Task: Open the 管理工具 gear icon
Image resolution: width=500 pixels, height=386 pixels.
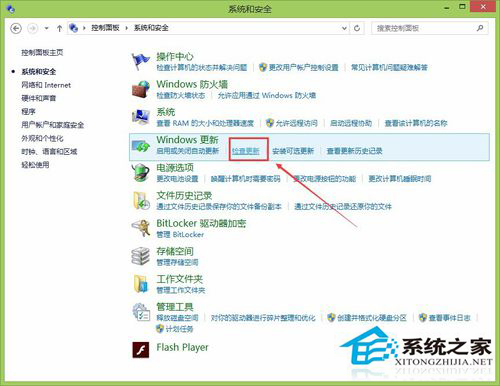Action: [x=141, y=312]
